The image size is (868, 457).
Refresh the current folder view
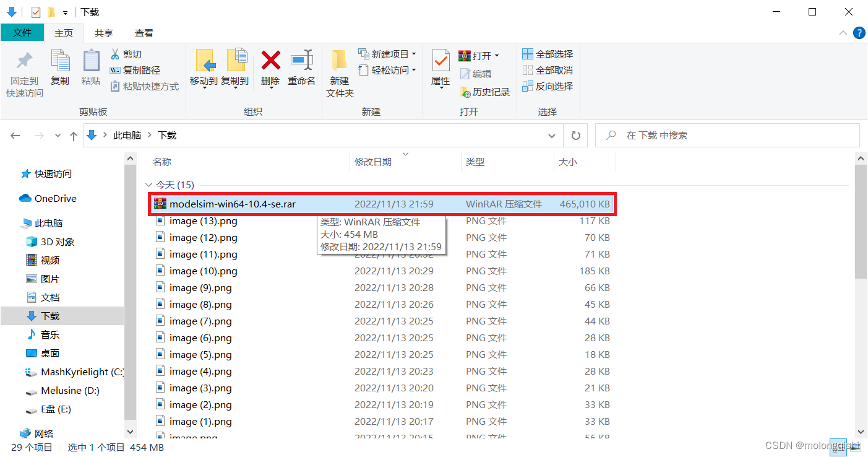[575, 135]
